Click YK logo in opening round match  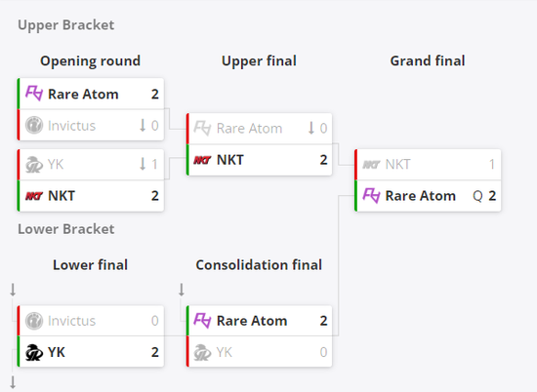coord(34,164)
